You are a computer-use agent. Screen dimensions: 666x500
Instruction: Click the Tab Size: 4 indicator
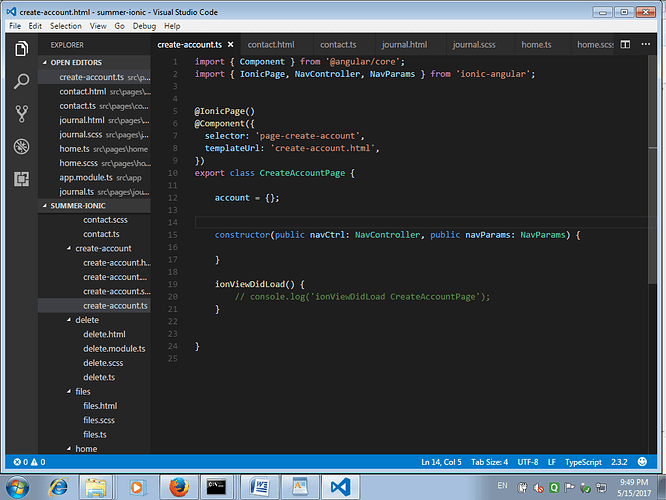491,462
